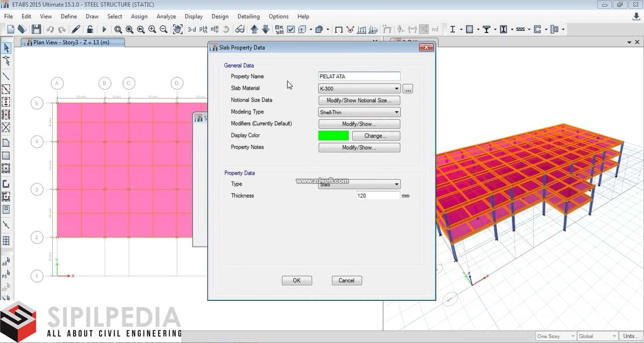This screenshot has width=644, height=343.
Task: Select the pointer tool in left sidebar
Action: [7, 48]
